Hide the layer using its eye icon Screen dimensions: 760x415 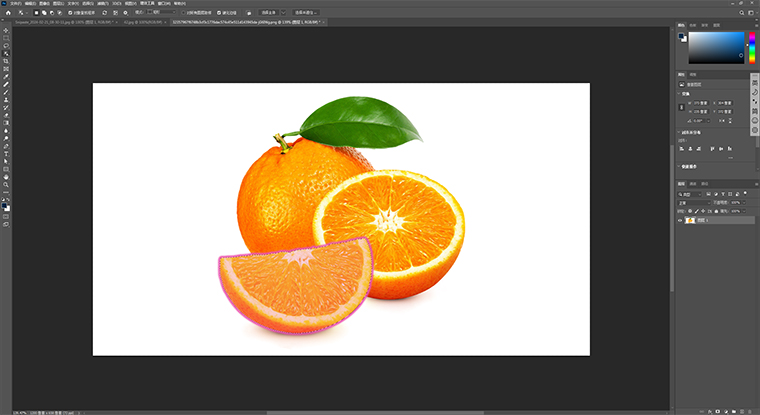pos(680,220)
